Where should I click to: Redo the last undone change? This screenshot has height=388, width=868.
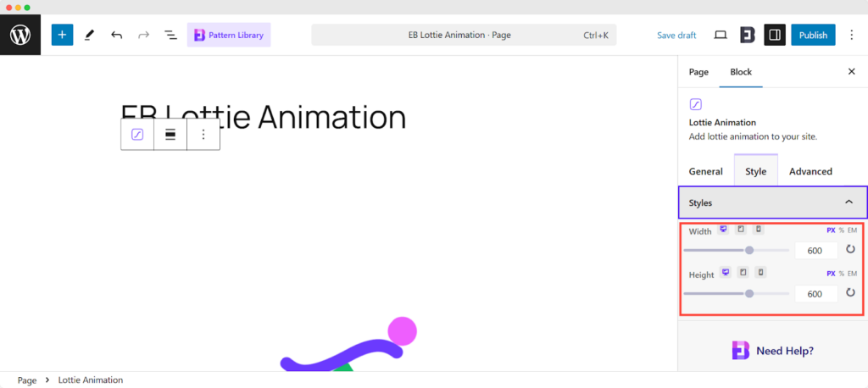tap(143, 35)
